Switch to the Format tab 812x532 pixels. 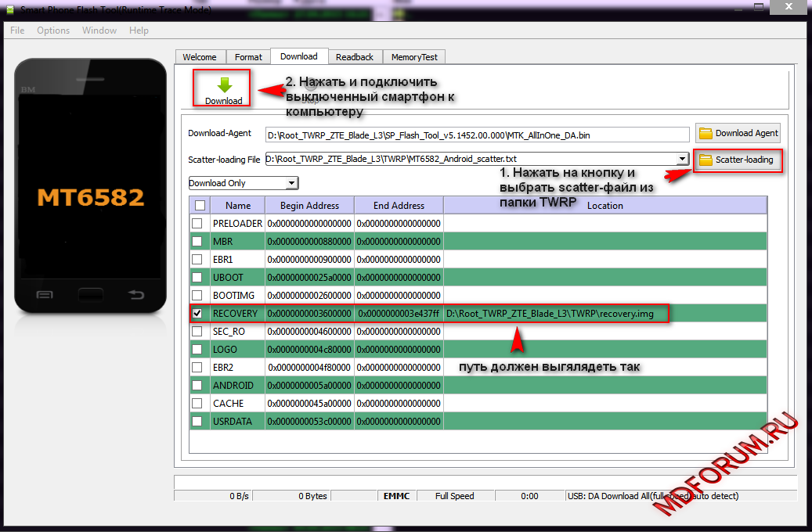[248, 57]
